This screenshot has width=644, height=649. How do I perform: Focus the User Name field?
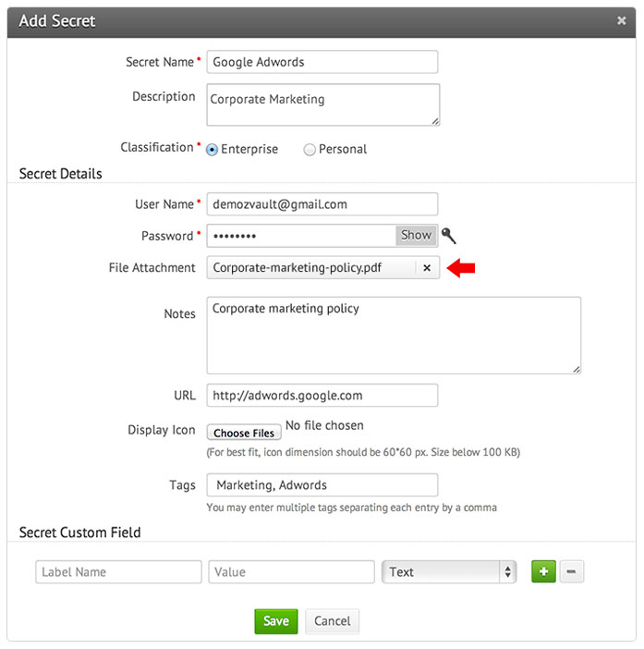[x=322, y=204]
